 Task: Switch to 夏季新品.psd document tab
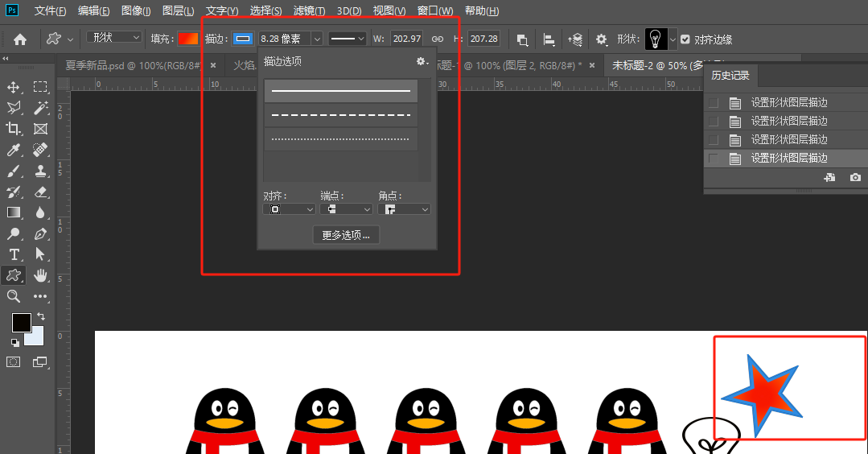(x=133, y=65)
